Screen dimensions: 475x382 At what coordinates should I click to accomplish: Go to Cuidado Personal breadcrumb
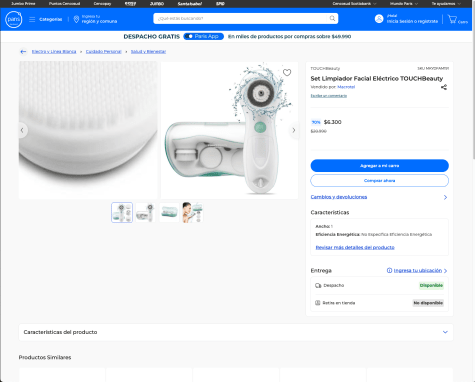click(103, 52)
